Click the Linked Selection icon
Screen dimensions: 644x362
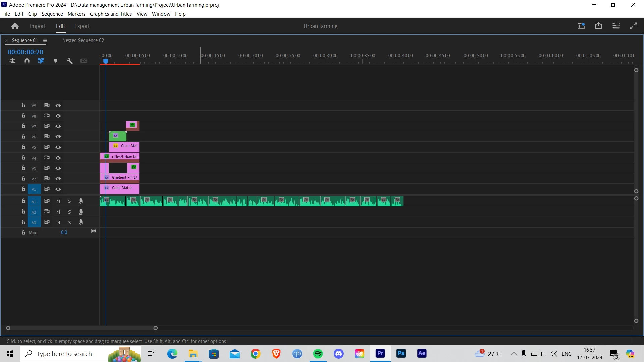point(41,61)
